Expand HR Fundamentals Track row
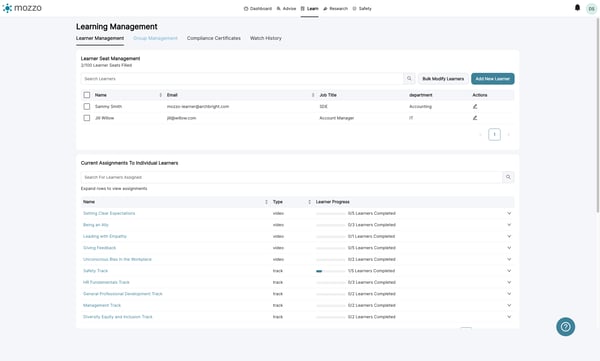Viewport: 600px width, 361px height. click(509, 282)
